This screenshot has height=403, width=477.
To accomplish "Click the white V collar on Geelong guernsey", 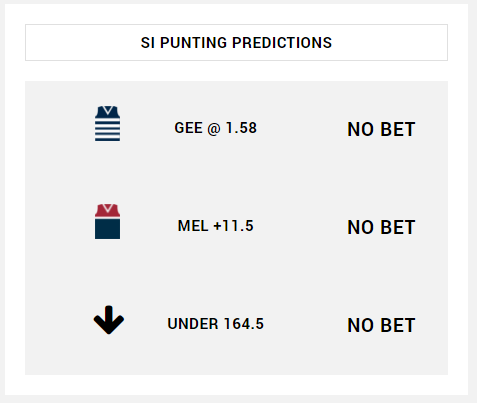I will [x=108, y=110].
